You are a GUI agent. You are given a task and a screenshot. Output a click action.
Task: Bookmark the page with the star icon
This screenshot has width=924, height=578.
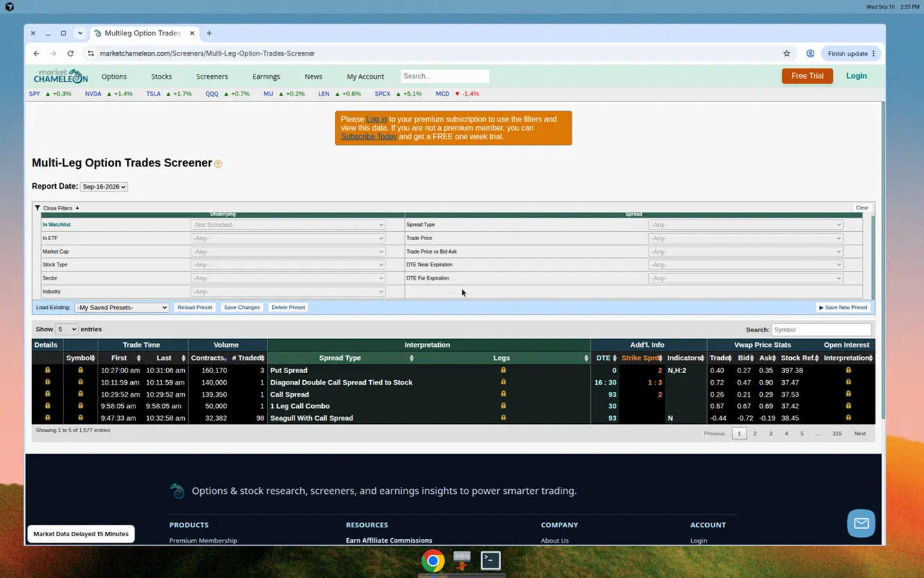coord(787,53)
